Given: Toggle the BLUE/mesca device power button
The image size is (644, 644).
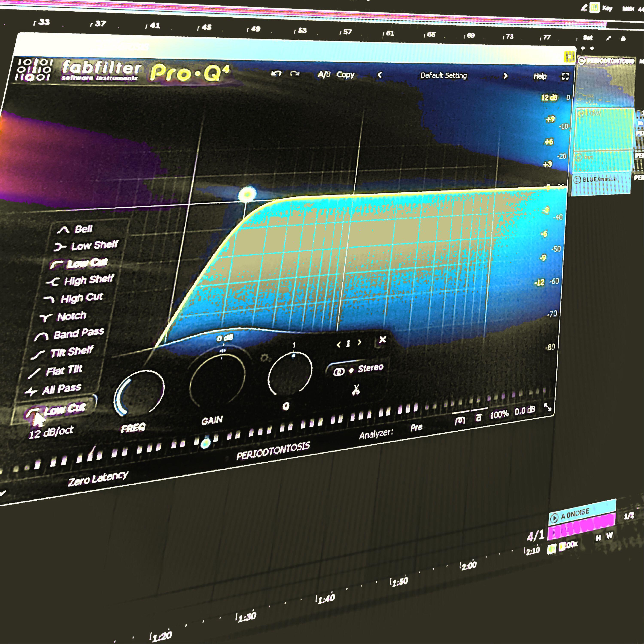Looking at the screenshot, I should [577, 180].
